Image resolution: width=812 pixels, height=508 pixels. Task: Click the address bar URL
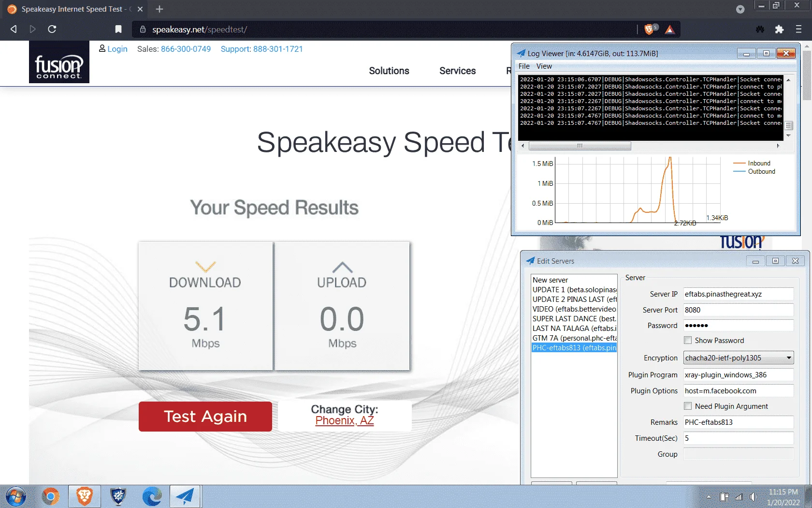pyautogui.click(x=199, y=30)
